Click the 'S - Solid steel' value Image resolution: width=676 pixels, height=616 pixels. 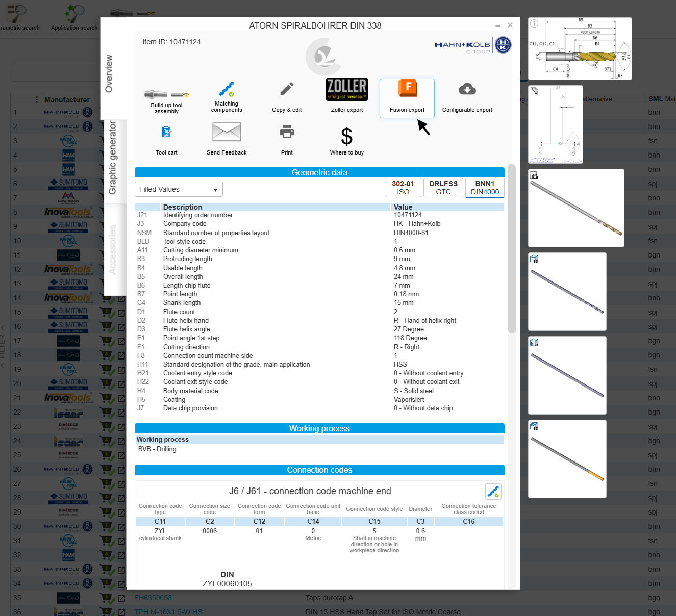point(414,391)
